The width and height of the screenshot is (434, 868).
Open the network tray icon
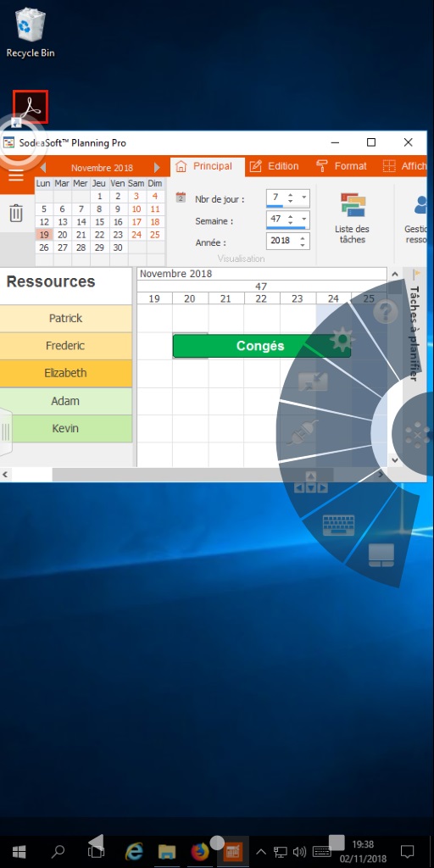[281, 852]
